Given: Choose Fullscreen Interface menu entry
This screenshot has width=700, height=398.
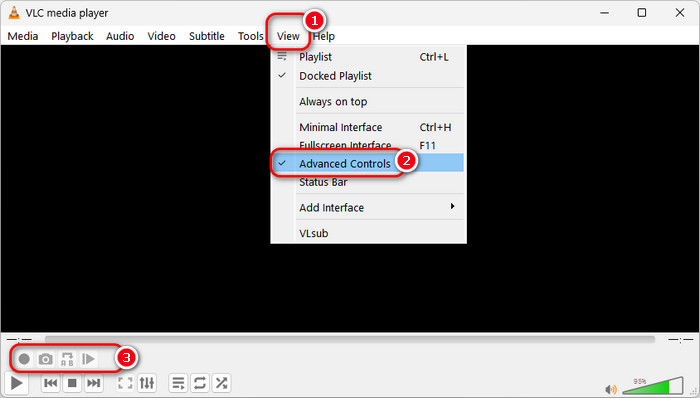Looking at the screenshot, I should [368, 145].
